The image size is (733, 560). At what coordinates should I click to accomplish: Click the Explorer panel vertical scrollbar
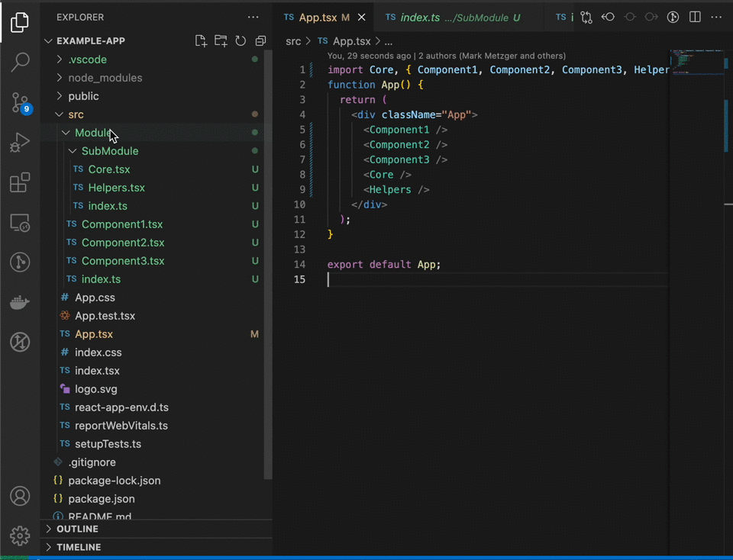tap(268, 264)
